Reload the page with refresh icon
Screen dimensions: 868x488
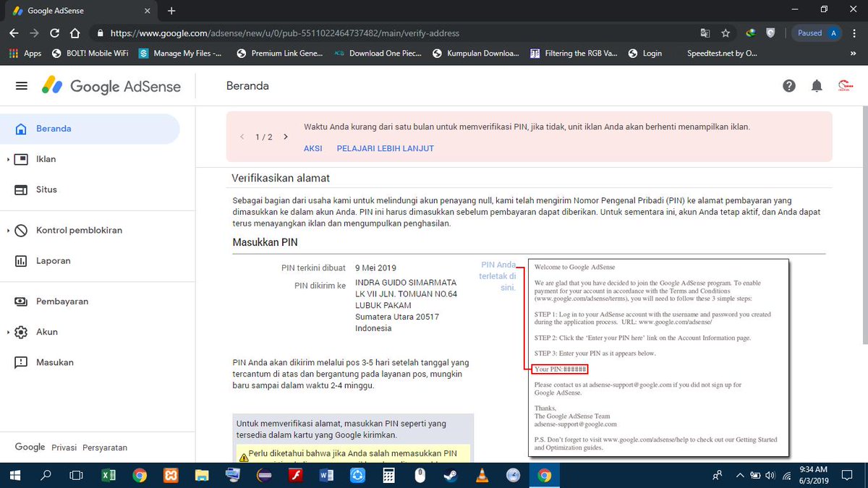tap(54, 33)
